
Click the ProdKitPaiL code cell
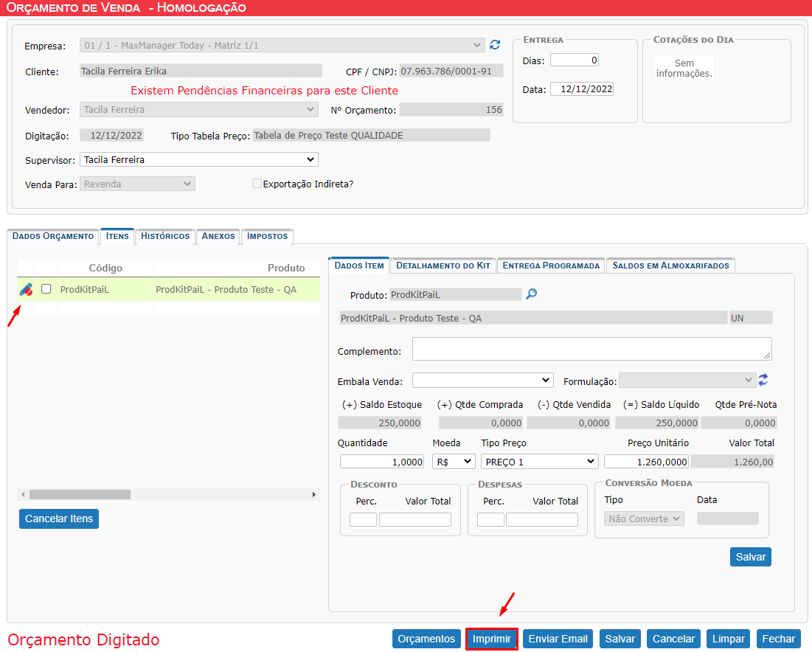pyautogui.click(x=105, y=289)
